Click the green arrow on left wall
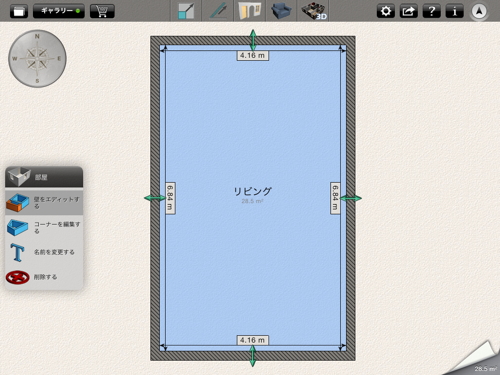Screen dimensions: 500x375 click(x=155, y=198)
